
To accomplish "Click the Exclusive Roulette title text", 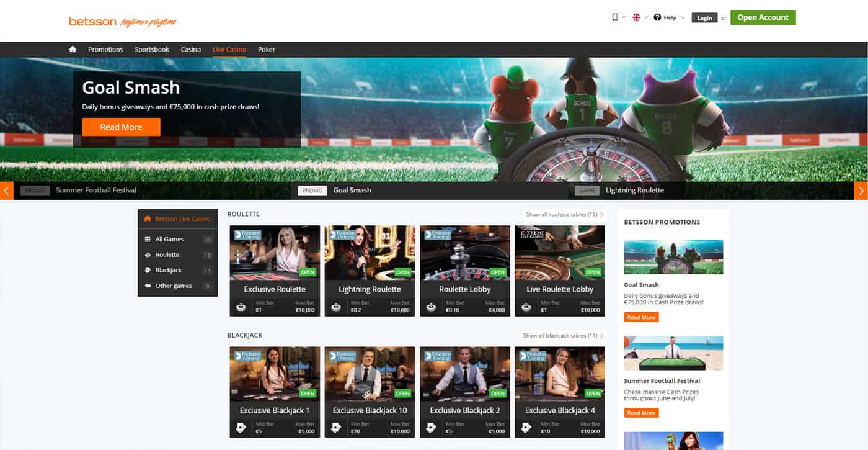I will (275, 289).
